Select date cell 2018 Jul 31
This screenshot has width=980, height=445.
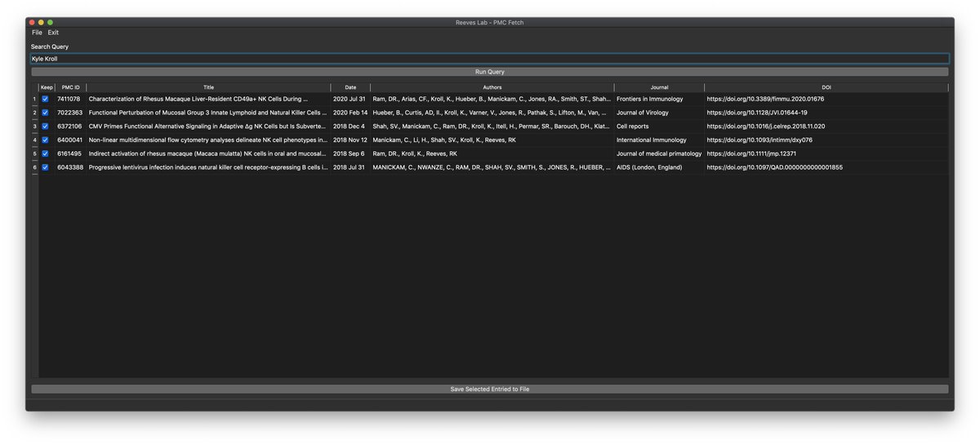click(x=350, y=167)
